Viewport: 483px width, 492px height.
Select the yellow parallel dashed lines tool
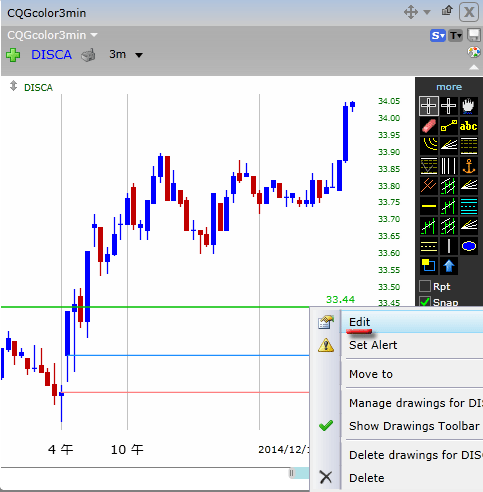coord(428,246)
